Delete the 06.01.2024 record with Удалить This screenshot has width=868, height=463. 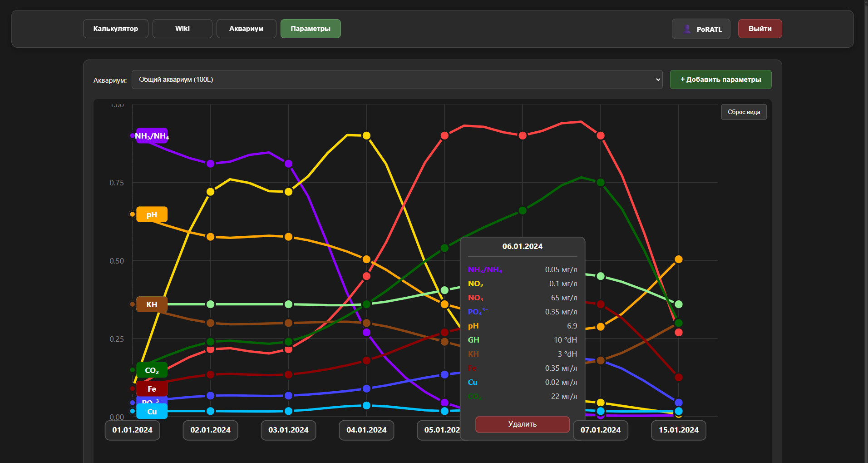tap(522, 424)
